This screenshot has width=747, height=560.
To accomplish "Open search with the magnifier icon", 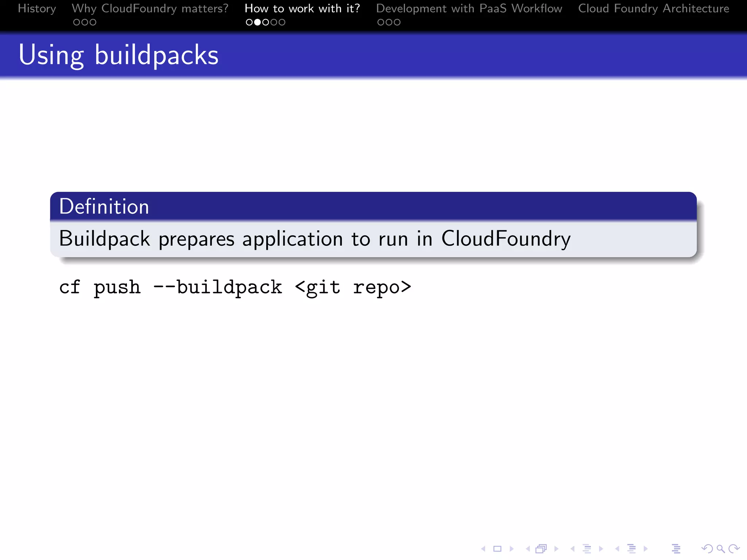I will point(720,549).
